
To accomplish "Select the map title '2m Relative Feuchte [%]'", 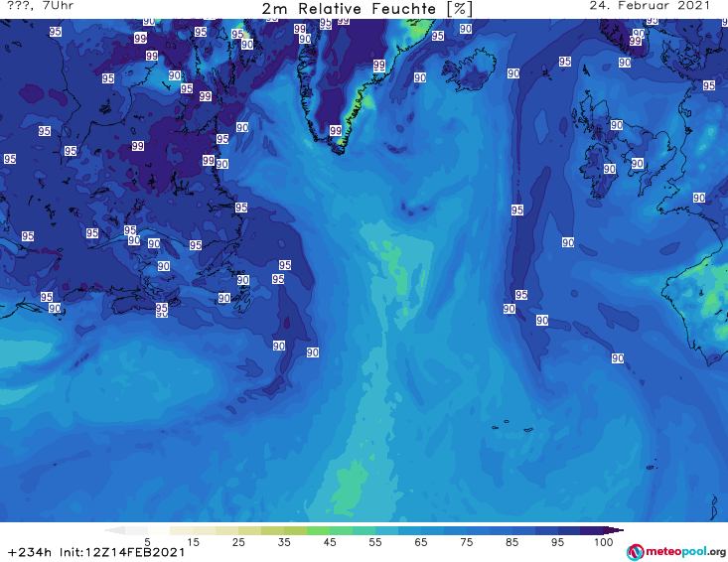I will coord(366,9).
